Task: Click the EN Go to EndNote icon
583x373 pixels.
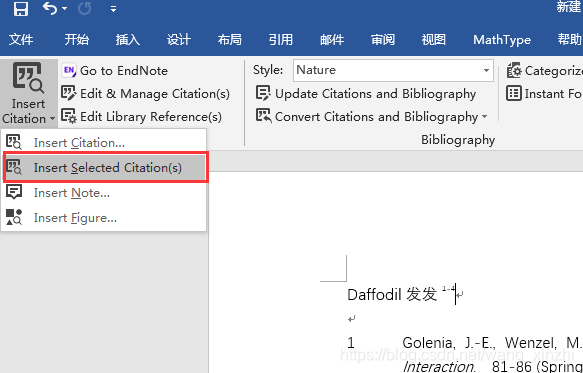Action: click(x=69, y=70)
